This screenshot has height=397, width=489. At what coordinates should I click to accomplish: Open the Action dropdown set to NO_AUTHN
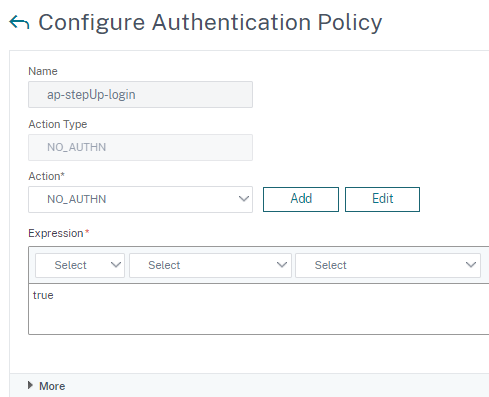point(140,199)
